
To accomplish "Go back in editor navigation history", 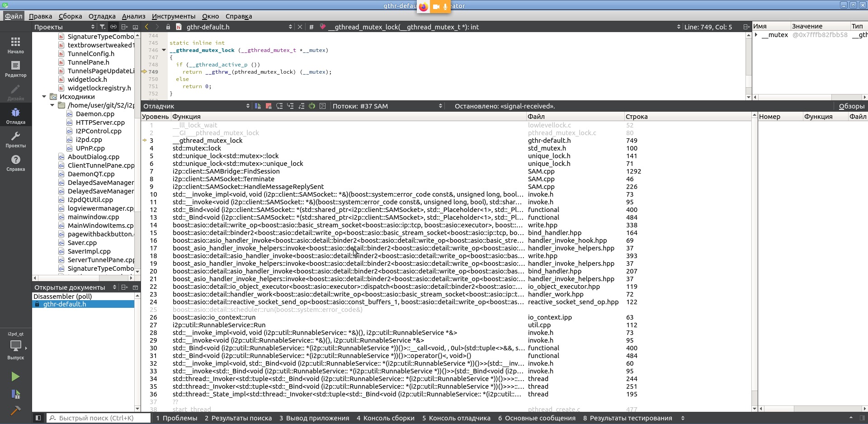I will pyautogui.click(x=146, y=27).
